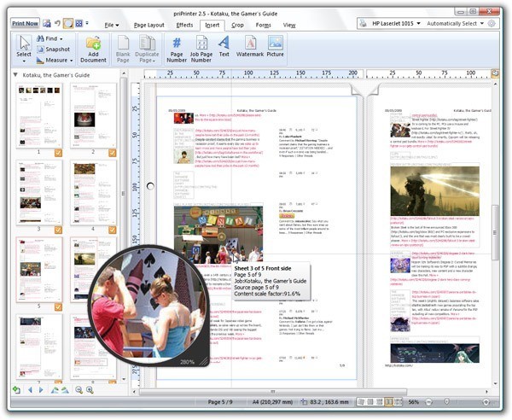Activate the Select arrow tool
512x420 pixels.
click(x=24, y=47)
